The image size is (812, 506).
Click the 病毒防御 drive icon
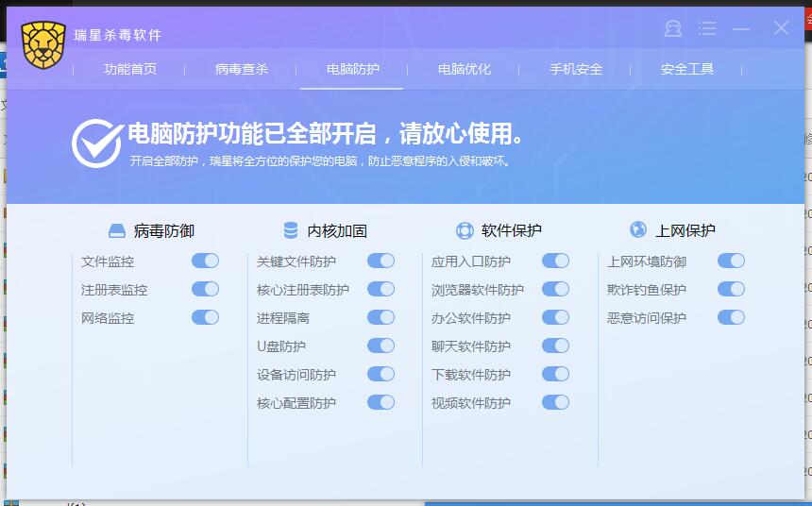pyautogui.click(x=117, y=230)
